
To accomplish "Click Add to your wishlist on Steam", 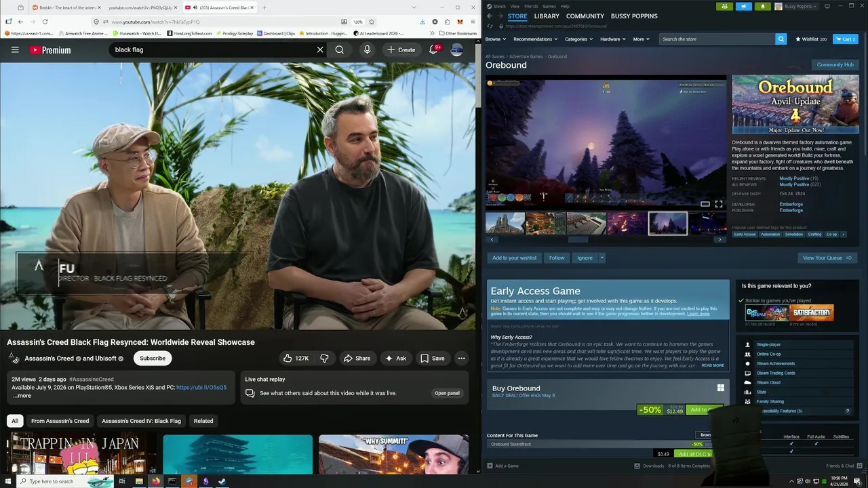I will click(x=515, y=258).
